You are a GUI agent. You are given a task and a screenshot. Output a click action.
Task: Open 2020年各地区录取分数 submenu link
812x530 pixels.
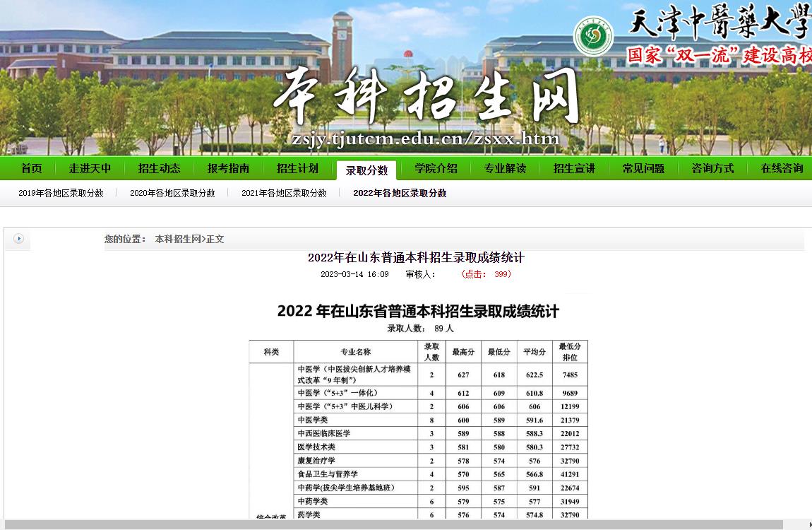click(x=172, y=193)
